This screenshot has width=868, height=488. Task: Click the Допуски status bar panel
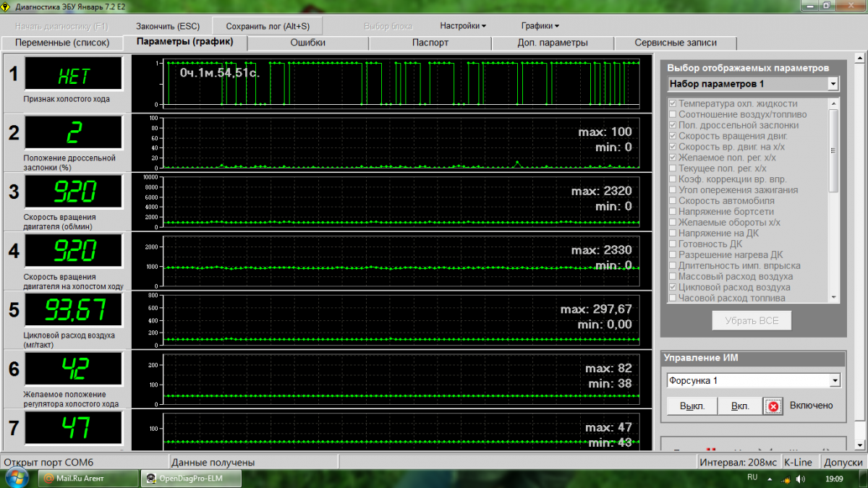(x=843, y=462)
